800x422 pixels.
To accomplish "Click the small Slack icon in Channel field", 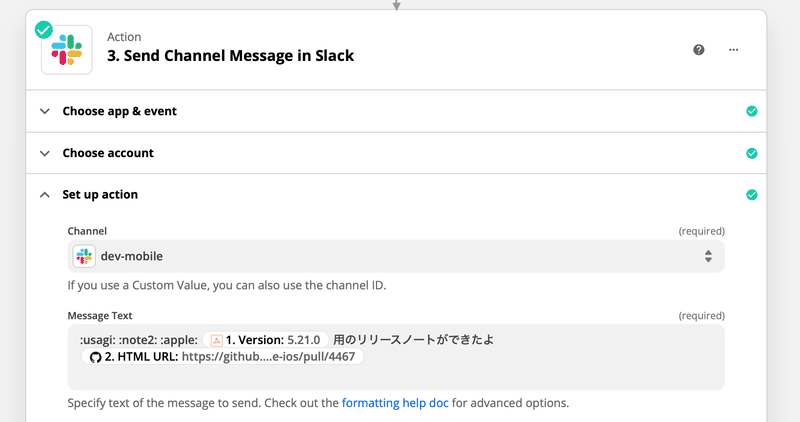I will pos(84,256).
